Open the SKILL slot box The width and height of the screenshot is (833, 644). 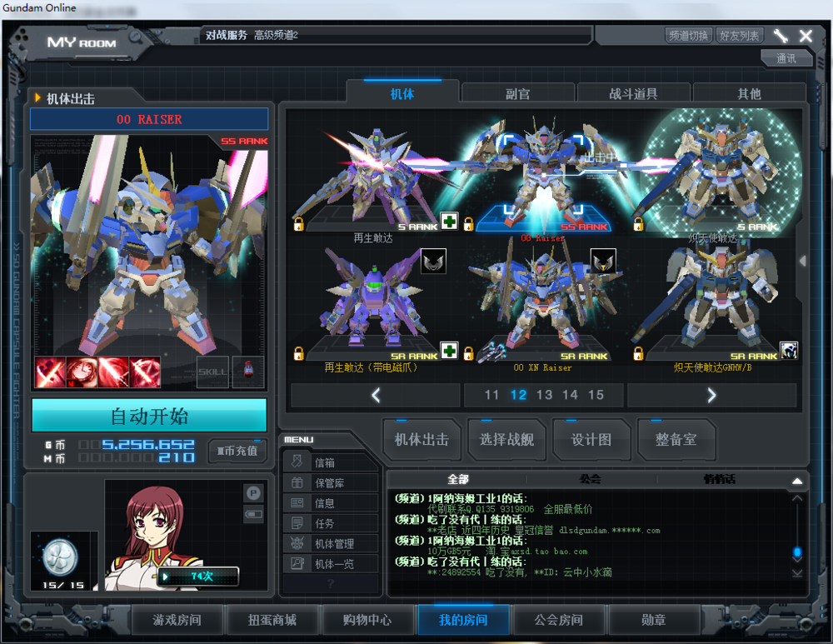click(212, 372)
